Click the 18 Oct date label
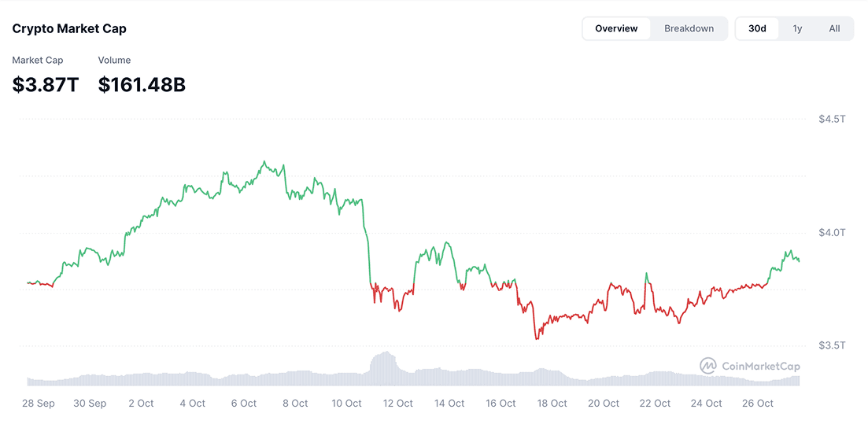The image size is (868, 428). (x=552, y=403)
